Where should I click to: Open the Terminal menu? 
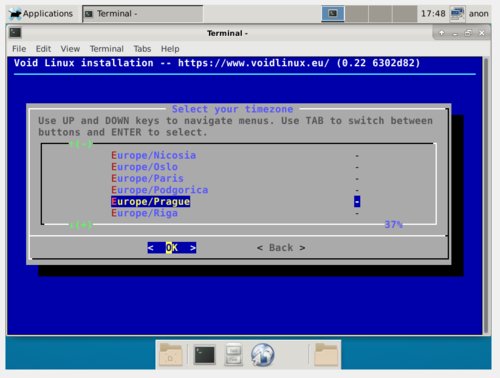click(107, 49)
